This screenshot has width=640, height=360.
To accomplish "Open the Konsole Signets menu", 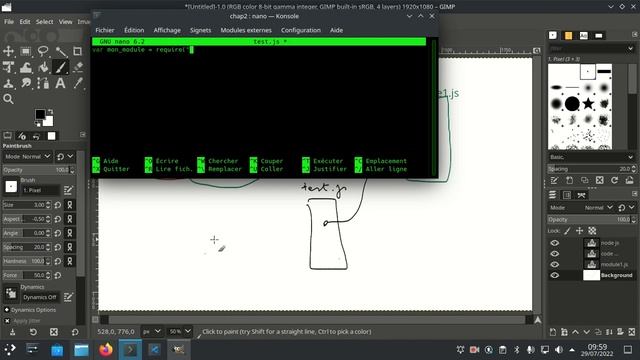I will tap(200, 30).
